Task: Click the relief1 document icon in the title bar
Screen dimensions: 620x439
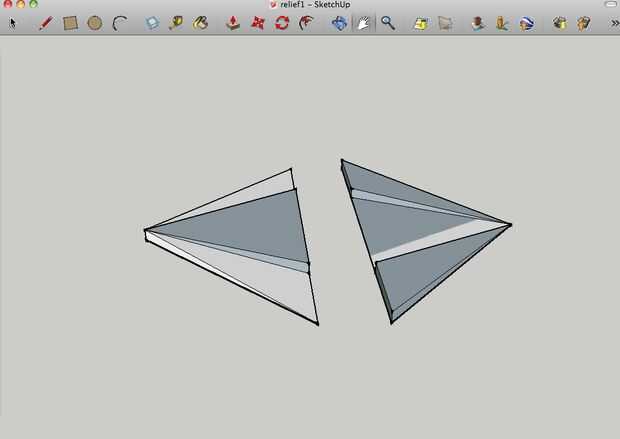Action: (x=272, y=5)
